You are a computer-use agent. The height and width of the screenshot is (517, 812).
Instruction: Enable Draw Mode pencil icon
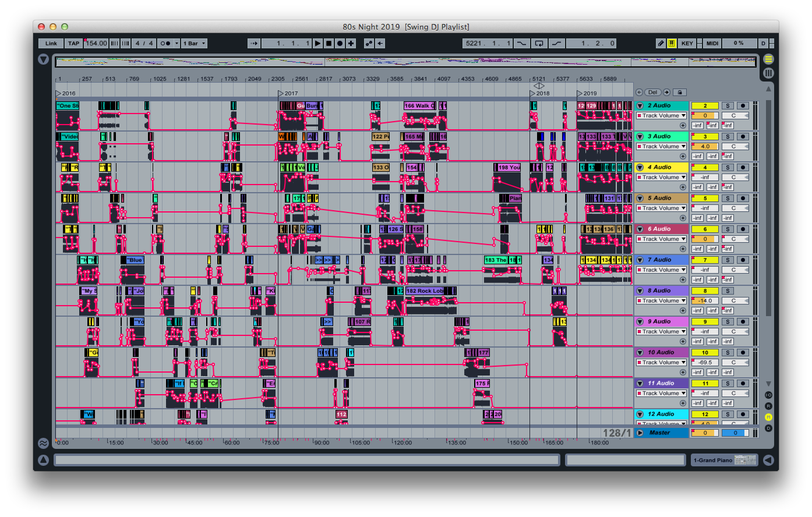tap(661, 43)
